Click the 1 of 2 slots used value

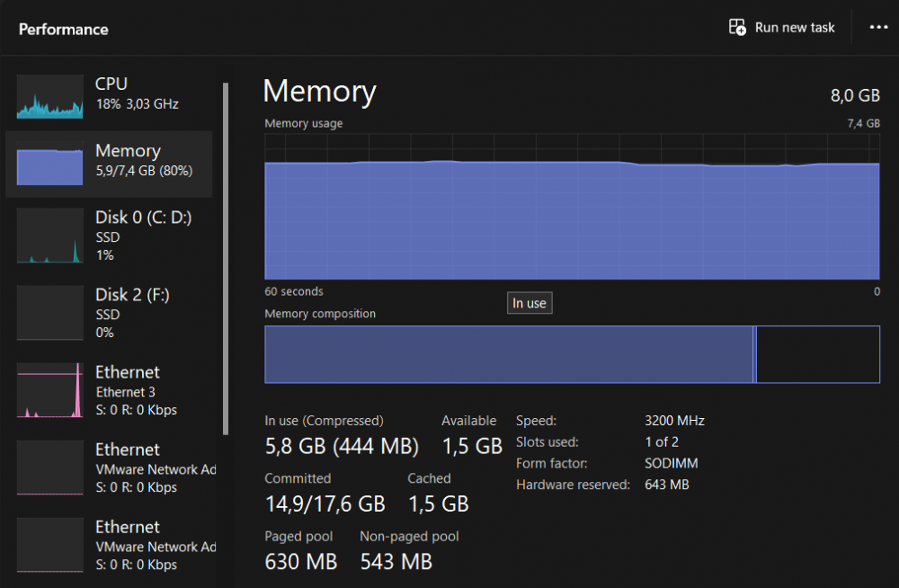coord(662,441)
